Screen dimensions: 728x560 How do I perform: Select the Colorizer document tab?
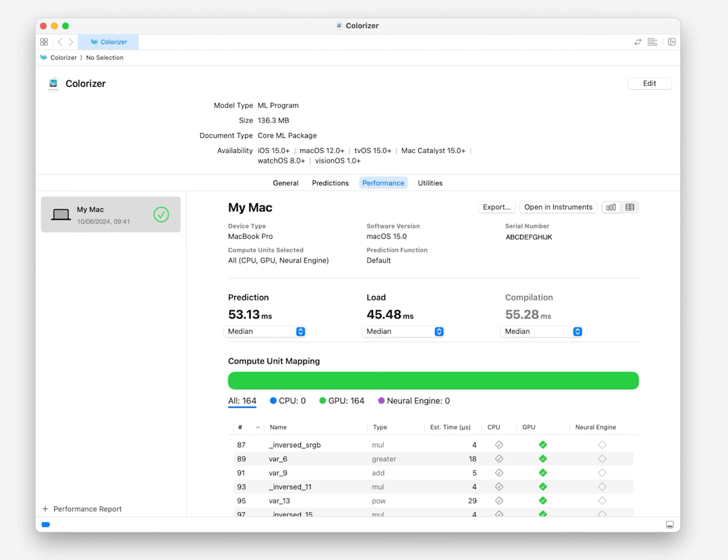(109, 42)
